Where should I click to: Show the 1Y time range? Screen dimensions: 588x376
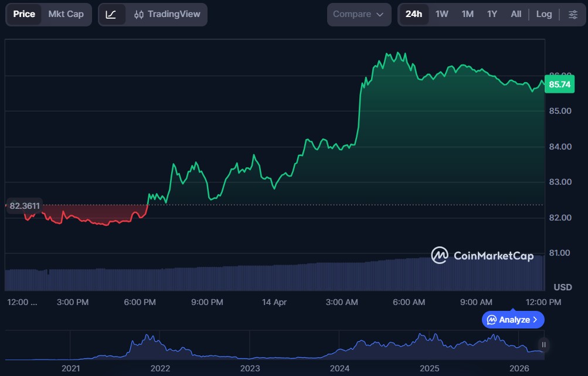(492, 14)
